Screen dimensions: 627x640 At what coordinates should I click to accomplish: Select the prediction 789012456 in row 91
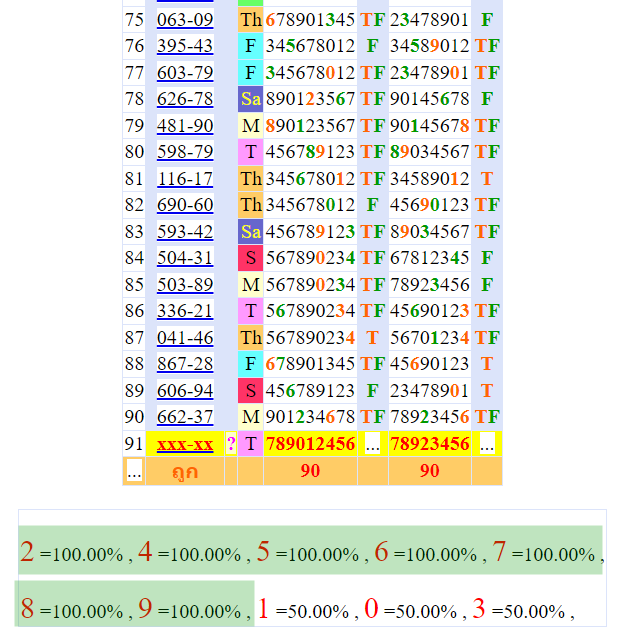coord(310,444)
